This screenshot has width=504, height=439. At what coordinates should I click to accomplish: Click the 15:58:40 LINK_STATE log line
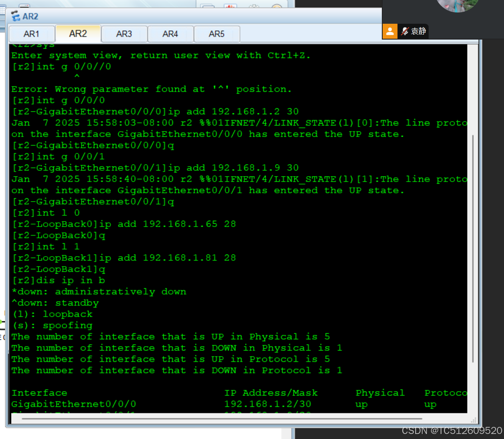coord(239,179)
